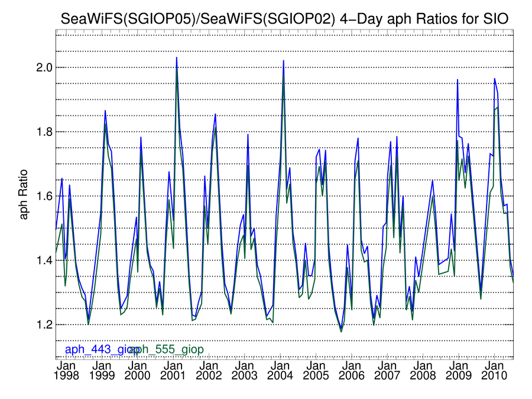The height and width of the screenshot is (399, 532).
Task: Click the Jan 2006 x-axis label
Action: point(352,371)
